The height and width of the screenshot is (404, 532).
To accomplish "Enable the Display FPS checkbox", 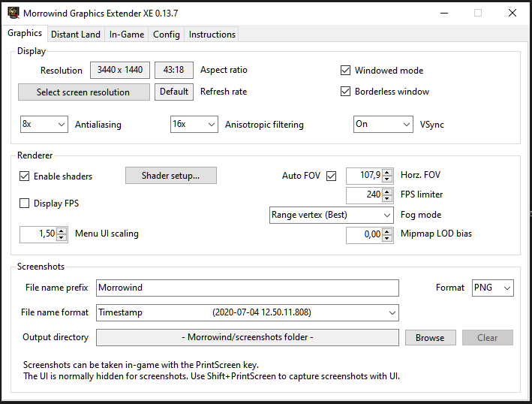I will point(25,204).
